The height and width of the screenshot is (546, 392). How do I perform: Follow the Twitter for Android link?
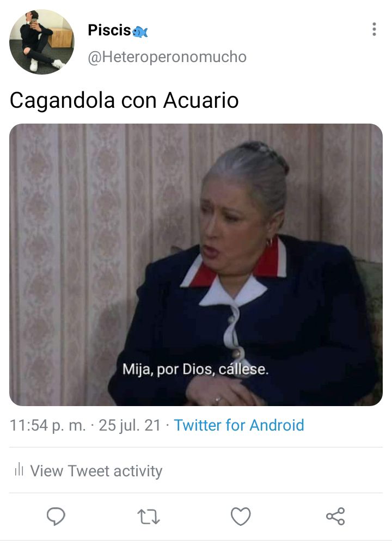(239, 425)
